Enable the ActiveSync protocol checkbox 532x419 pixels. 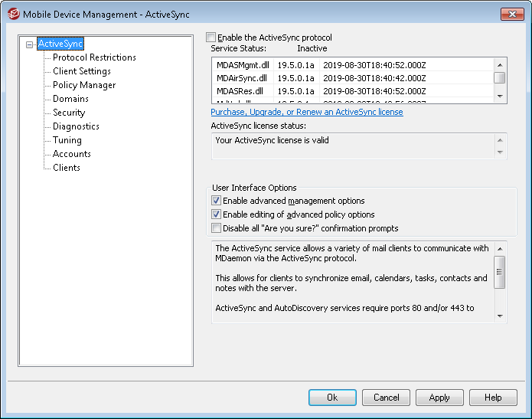(x=212, y=38)
